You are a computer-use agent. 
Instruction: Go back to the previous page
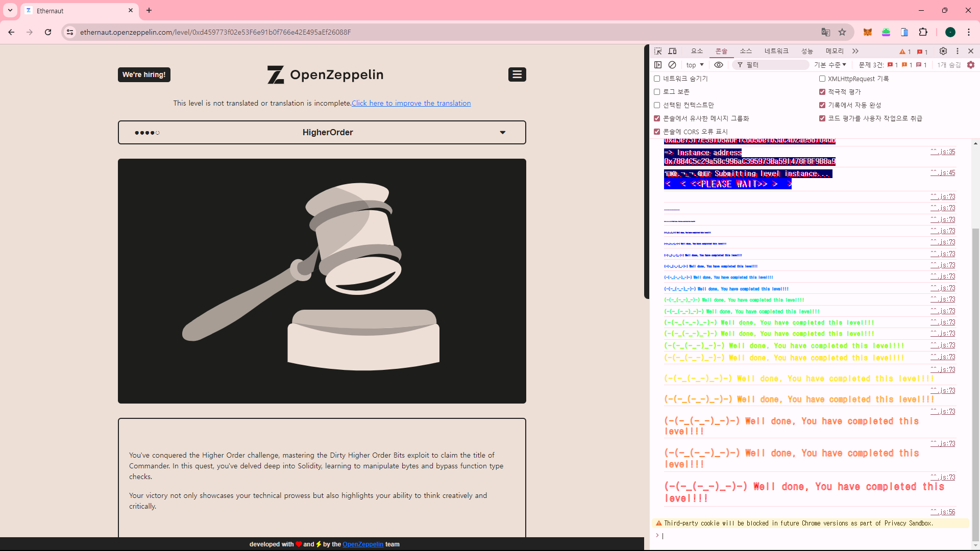pos(11,32)
